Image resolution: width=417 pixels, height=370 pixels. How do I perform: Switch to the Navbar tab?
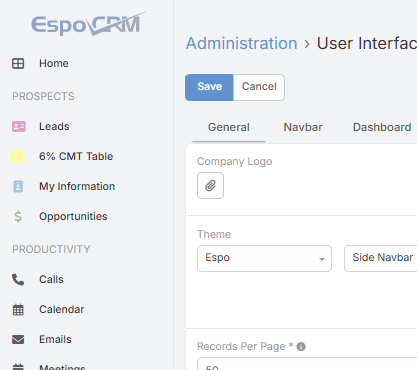coord(303,127)
